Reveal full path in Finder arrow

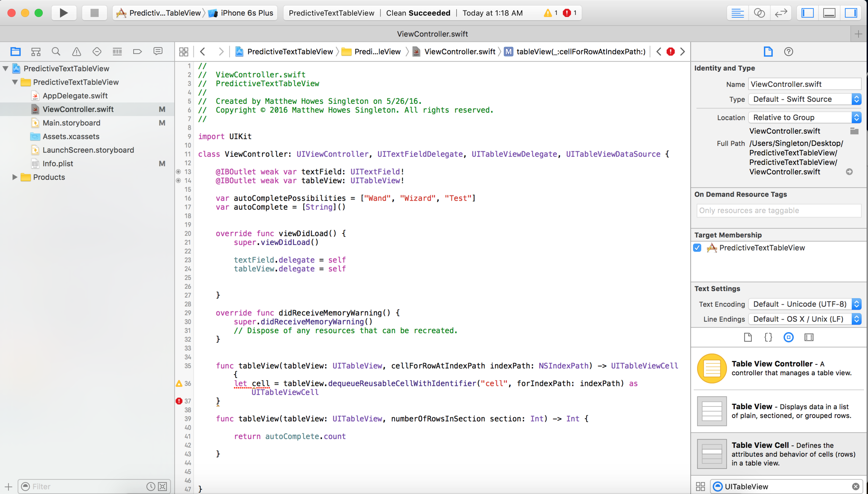(x=849, y=172)
